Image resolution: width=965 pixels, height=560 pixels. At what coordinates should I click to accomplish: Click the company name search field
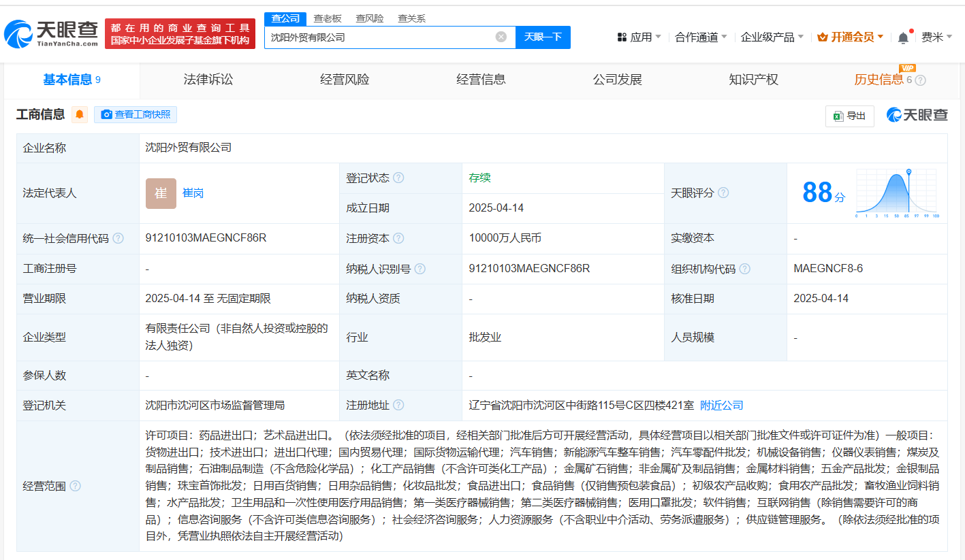click(378, 37)
